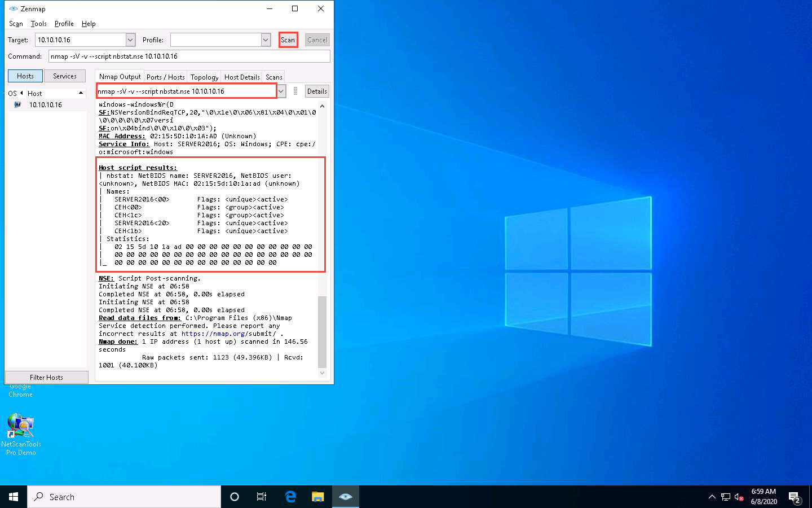Click the 'Nmap done:' text in output
Screen dimensions: 812x508
tap(118, 341)
